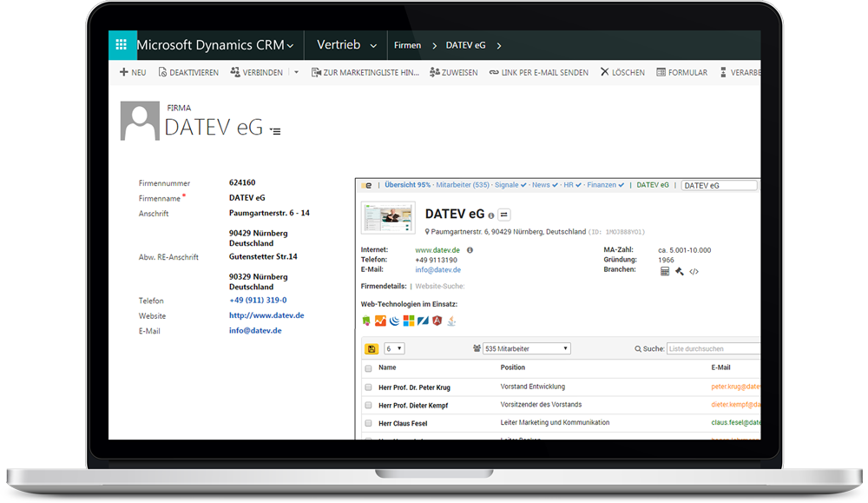
Task: Click the Google Analytics icon under Web-Technologien
Action: click(x=379, y=320)
